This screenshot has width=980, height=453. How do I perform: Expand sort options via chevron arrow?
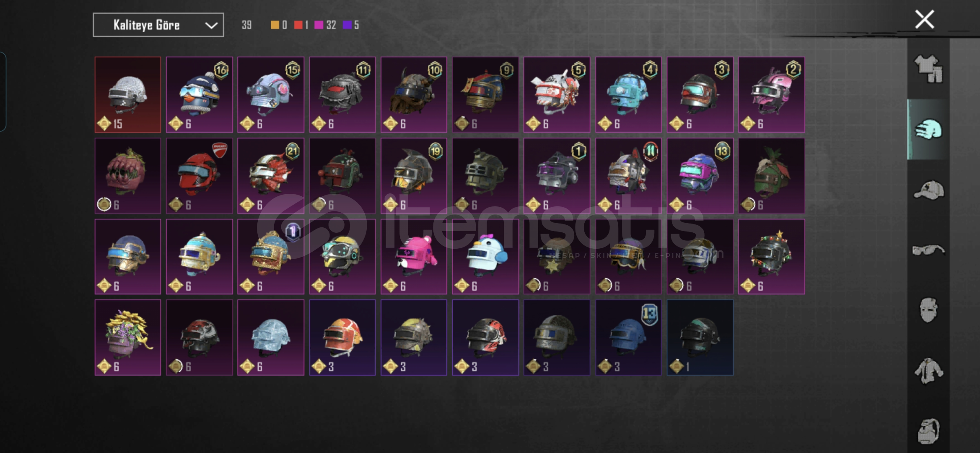coord(211,26)
